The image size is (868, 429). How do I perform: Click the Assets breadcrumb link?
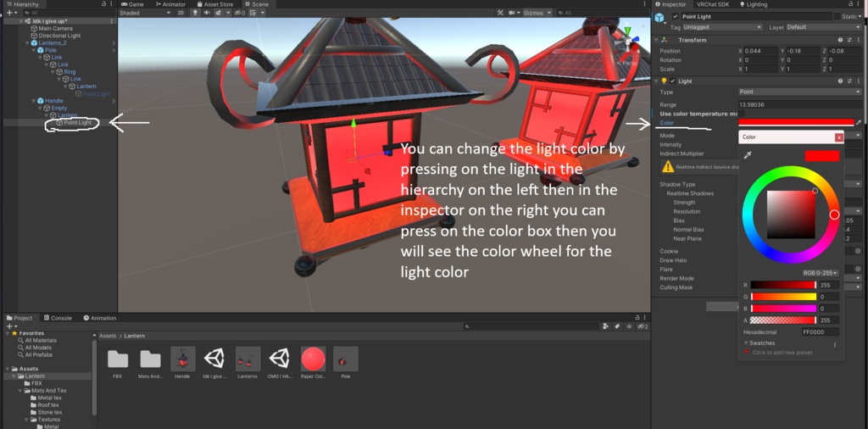pyautogui.click(x=108, y=336)
